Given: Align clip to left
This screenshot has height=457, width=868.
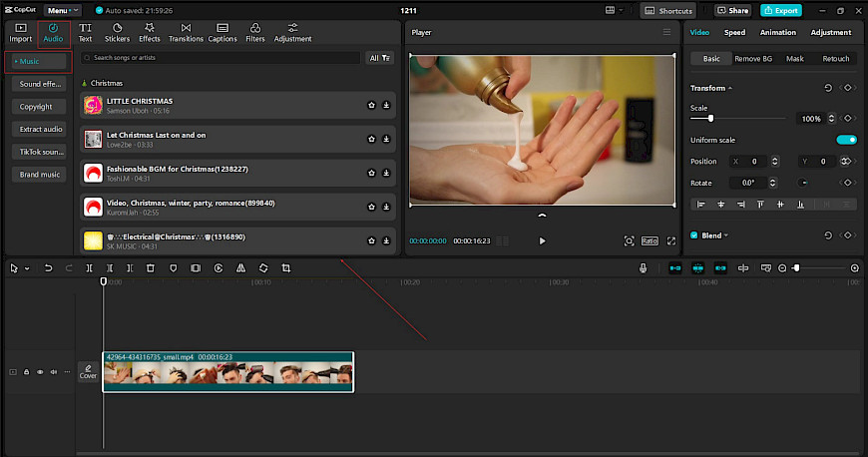Looking at the screenshot, I should pos(700,205).
